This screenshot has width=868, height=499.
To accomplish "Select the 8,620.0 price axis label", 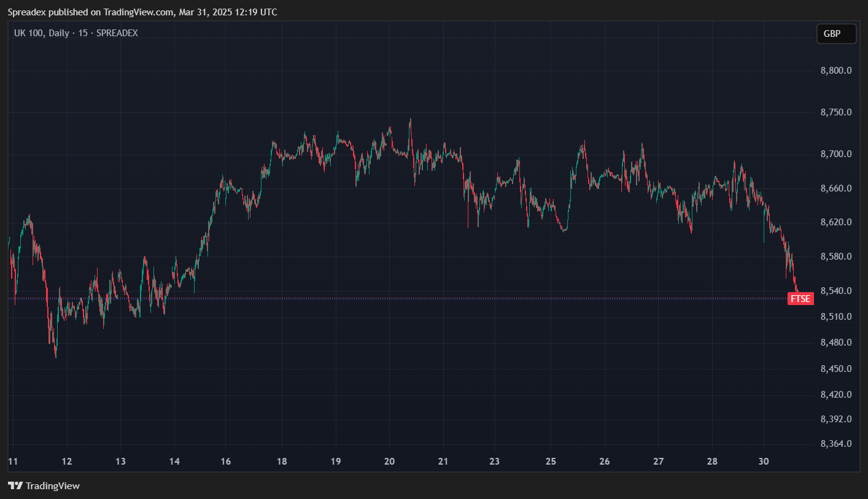I will pos(836,222).
